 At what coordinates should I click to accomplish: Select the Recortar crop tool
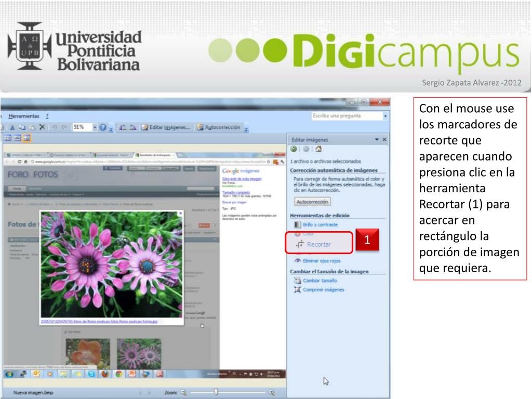point(318,244)
